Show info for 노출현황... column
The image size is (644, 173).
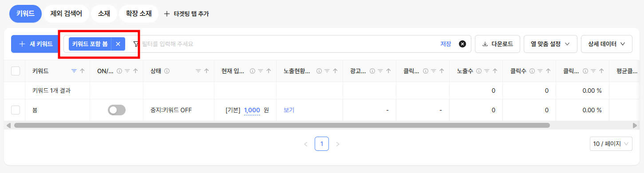coord(319,71)
